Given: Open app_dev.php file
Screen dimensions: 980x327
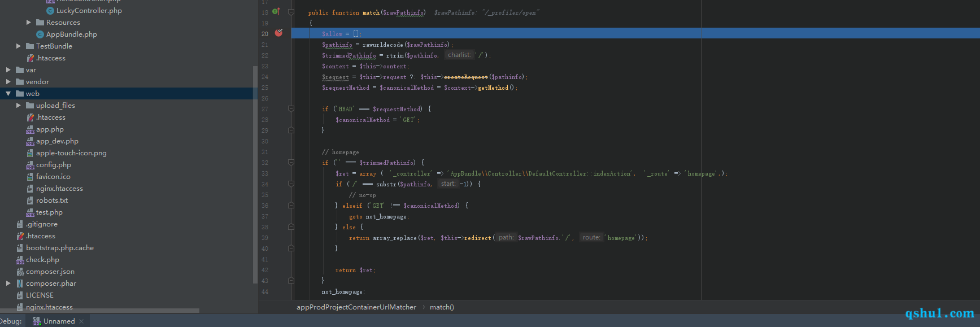Looking at the screenshot, I should [x=57, y=141].
